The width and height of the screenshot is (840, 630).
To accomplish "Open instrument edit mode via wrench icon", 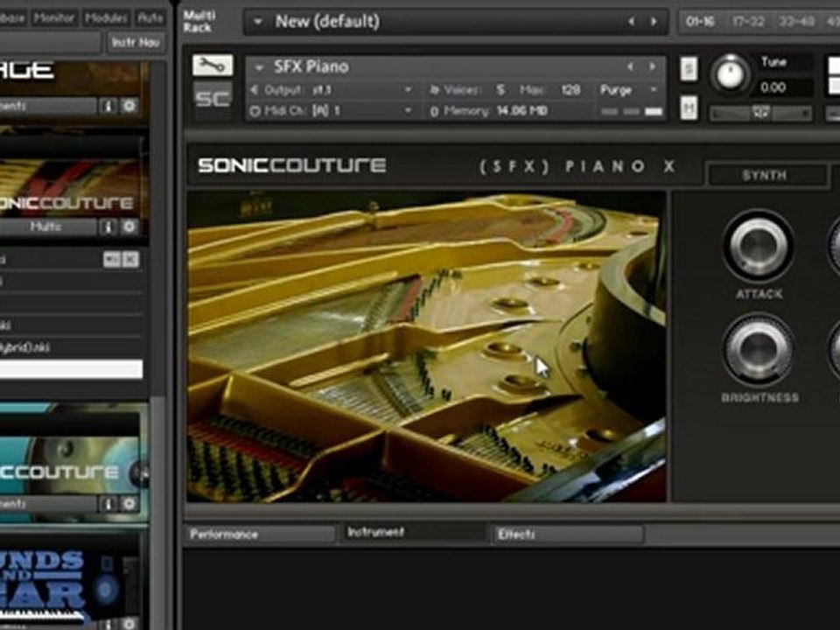I will [213, 66].
